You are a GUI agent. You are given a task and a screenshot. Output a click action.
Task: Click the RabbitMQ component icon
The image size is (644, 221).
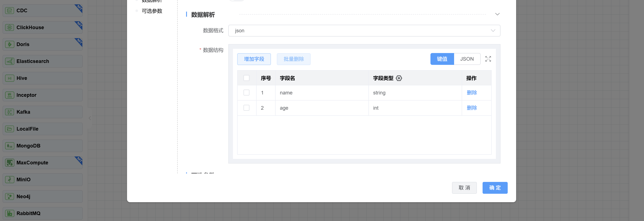pyautogui.click(x=9, y=213)
